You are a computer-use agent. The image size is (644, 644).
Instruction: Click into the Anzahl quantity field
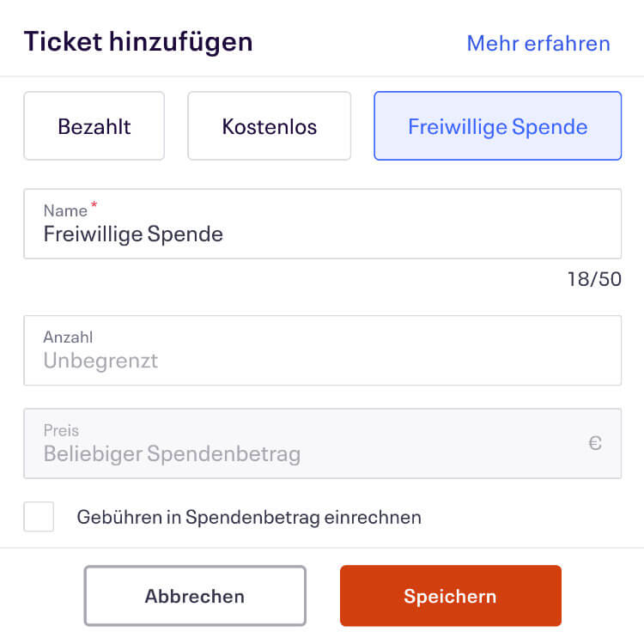(322, 350)
